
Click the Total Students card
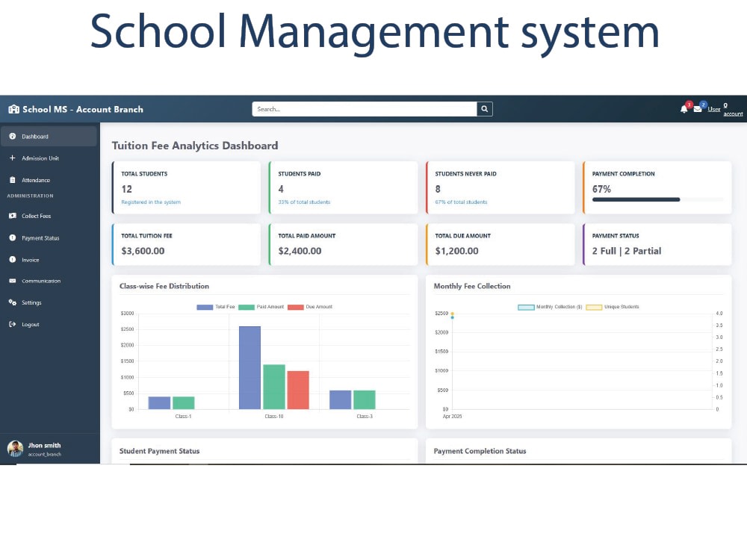click(186, 187)
